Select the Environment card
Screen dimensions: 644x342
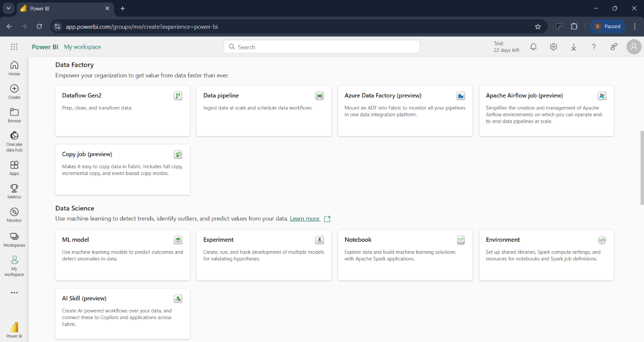pyautogui.click(x=546, y=255)
